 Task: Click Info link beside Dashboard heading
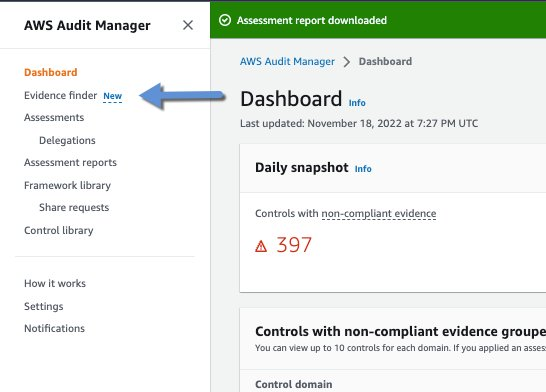coord(357,103)
